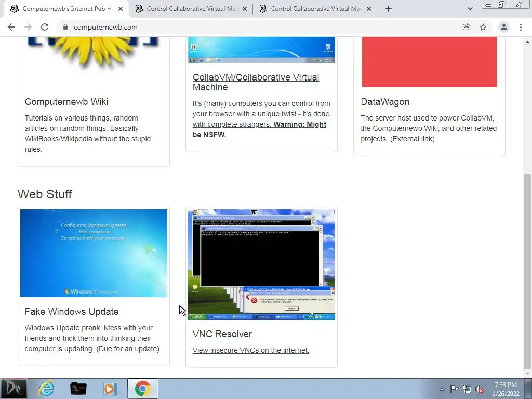Launch Internet Explorer from the taskbar
Screen dimensions: 532x399
46,389
